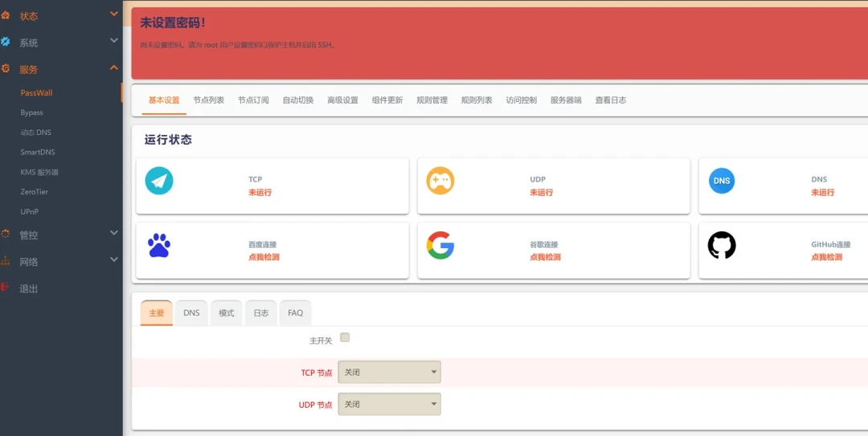868x436 pixels.
Task: Click the 状态 sidebar home icon
Action: click(x=5, y=15)
